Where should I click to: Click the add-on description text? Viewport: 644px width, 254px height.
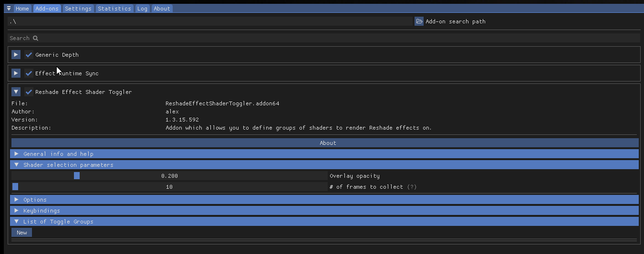[x=299, y=128]
